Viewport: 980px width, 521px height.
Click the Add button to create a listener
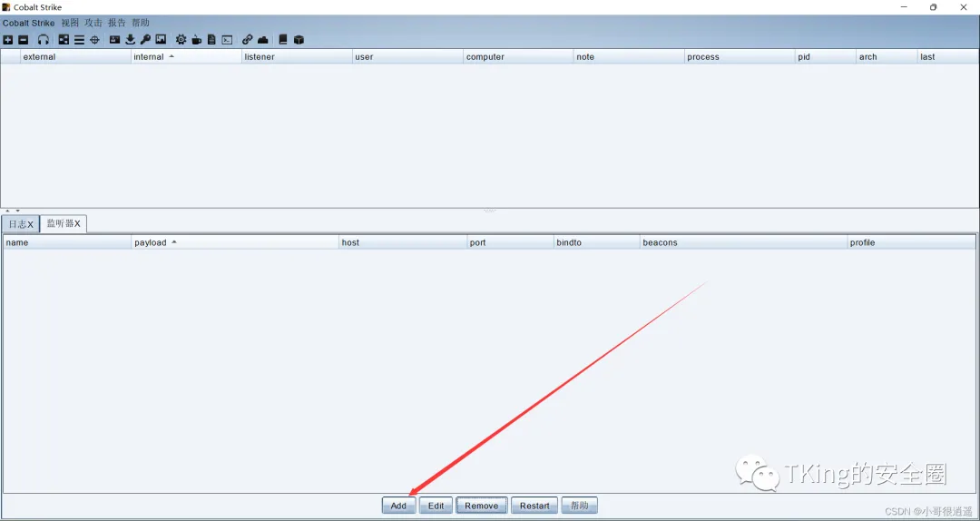398,506
